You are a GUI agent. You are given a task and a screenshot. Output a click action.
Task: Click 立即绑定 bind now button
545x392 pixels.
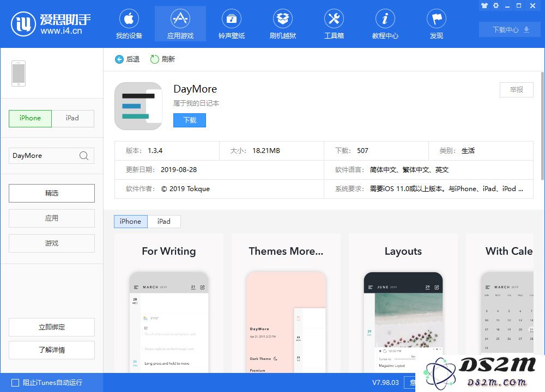point(52,327)
